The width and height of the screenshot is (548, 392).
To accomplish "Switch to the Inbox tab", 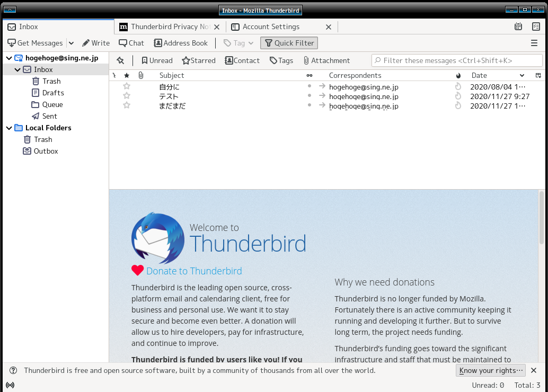I will pos(58,26).
